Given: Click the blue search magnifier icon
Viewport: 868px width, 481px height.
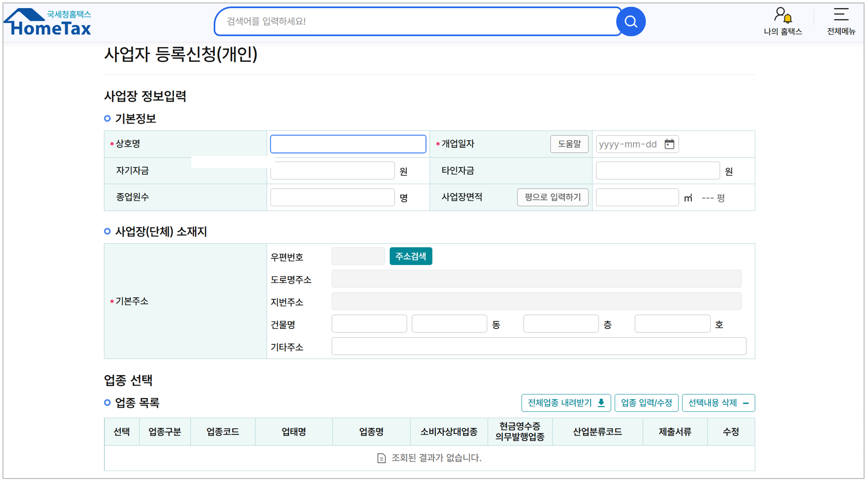Looking at the screenshot, I should (631, 21).
